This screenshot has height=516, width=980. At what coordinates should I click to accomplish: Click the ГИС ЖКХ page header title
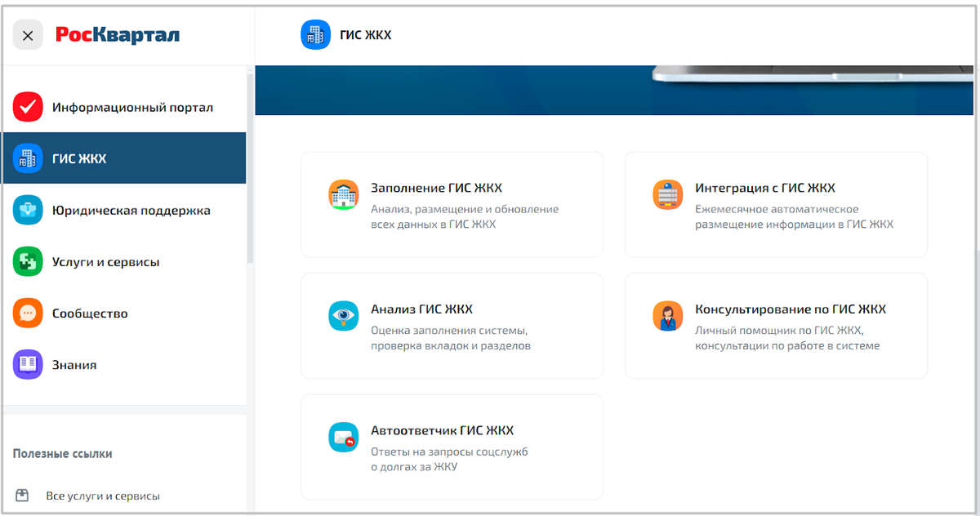tap(366, 35)
